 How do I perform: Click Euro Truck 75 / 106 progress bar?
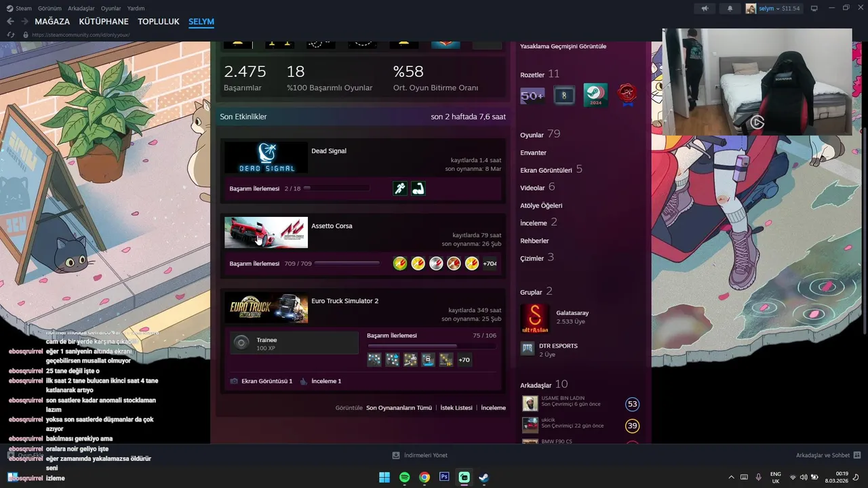pyautogui.click(x=432, y=346)
